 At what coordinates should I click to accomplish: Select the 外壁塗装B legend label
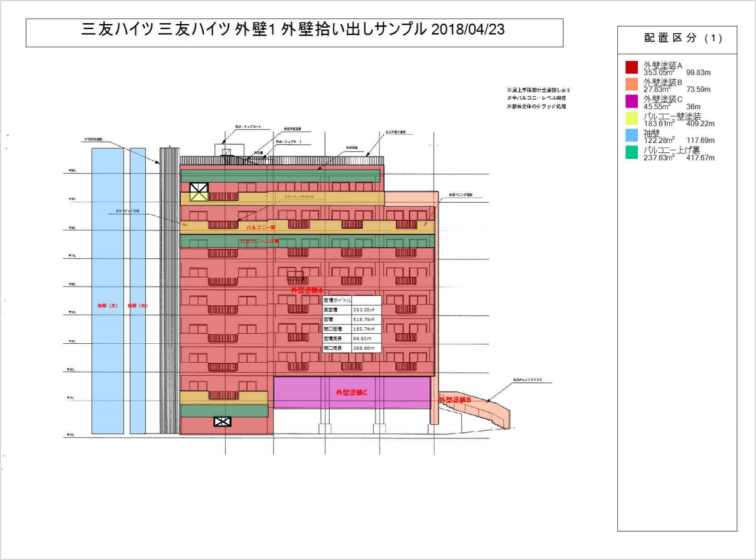(663, 82)
